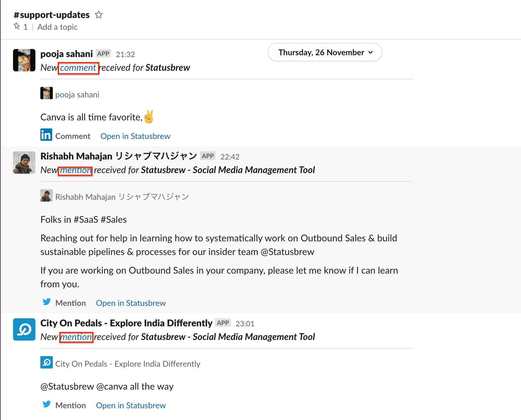Image resolution: width=521 pixels, height=420 pixels.
Task: Click the City On Pedals logo icon
Action: click(24, 329)
